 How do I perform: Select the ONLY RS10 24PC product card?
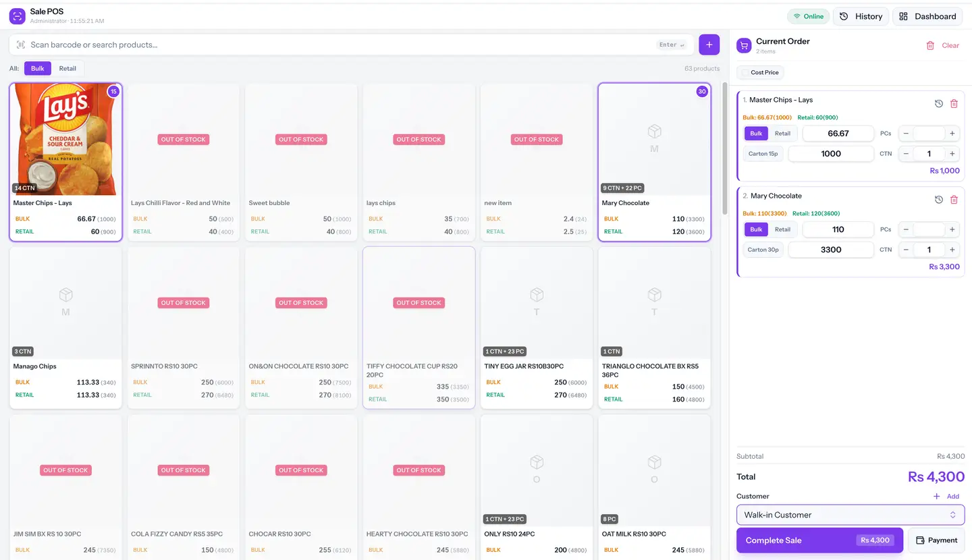pyautogui.click(x=537, y=487)
